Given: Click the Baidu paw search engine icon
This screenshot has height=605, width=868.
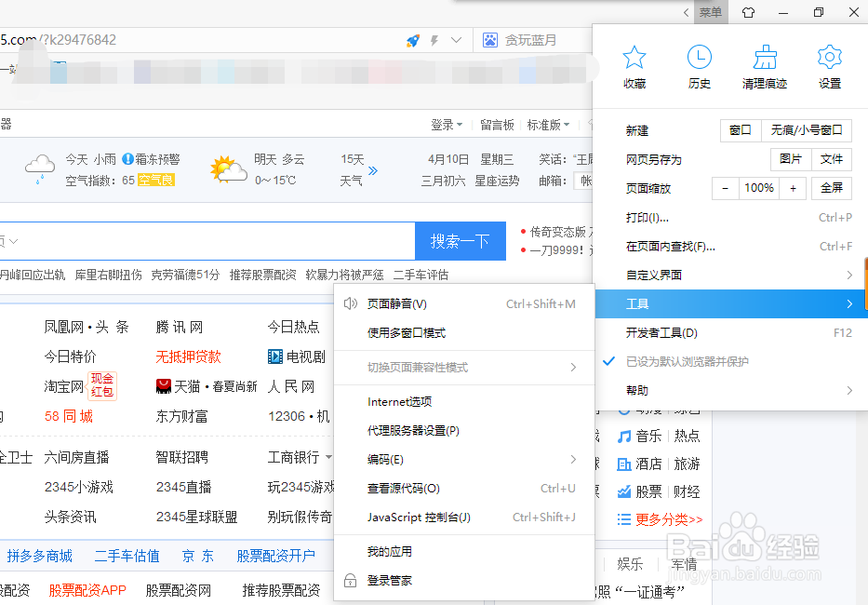Looking at the screenshot, I should [x=490, y=40].
